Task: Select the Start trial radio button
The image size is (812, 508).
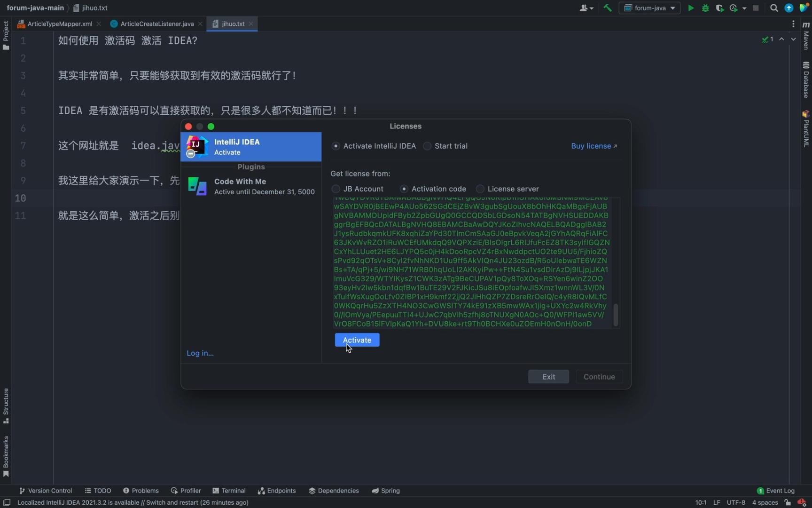Action: pyautogui.click(x=427, y=146)
